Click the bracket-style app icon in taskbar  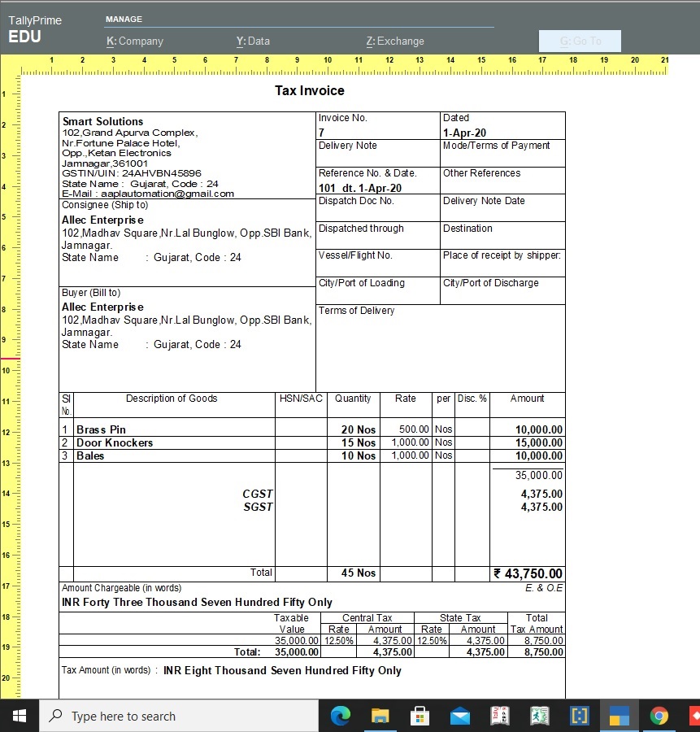coord(580,716)
